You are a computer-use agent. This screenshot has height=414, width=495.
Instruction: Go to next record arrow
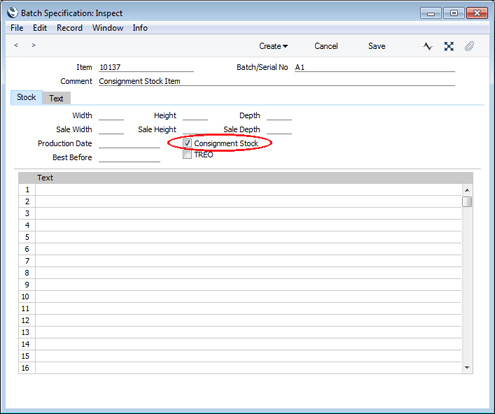click(33, 45)
